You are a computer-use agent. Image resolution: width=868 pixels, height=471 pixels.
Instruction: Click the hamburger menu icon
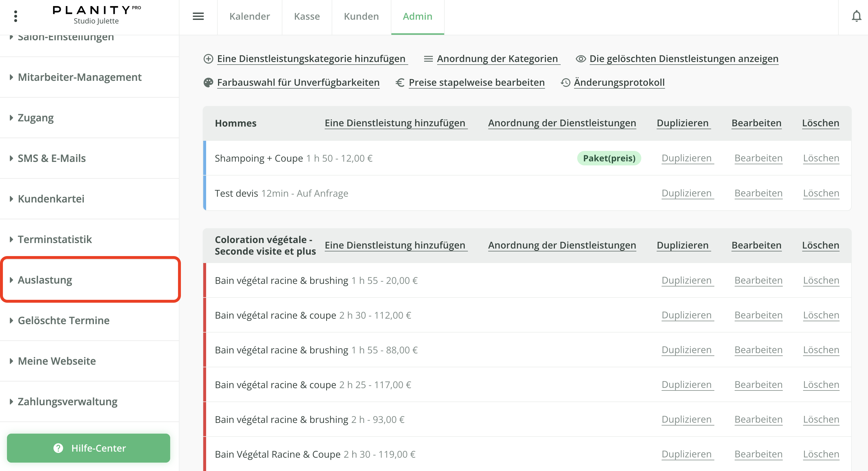pos(198,16)
